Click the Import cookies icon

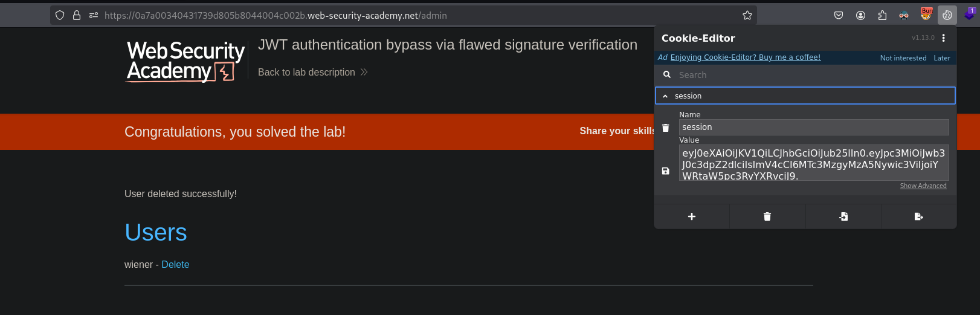843,216
